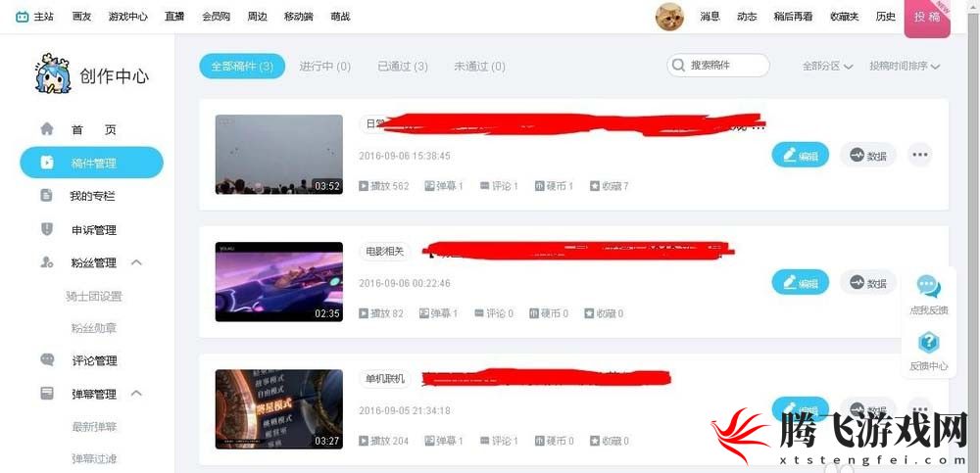The height and width of the screenshot is (473, 980).
Task: Click the three-dots more button on first video
Action: [x=919, y=155]
